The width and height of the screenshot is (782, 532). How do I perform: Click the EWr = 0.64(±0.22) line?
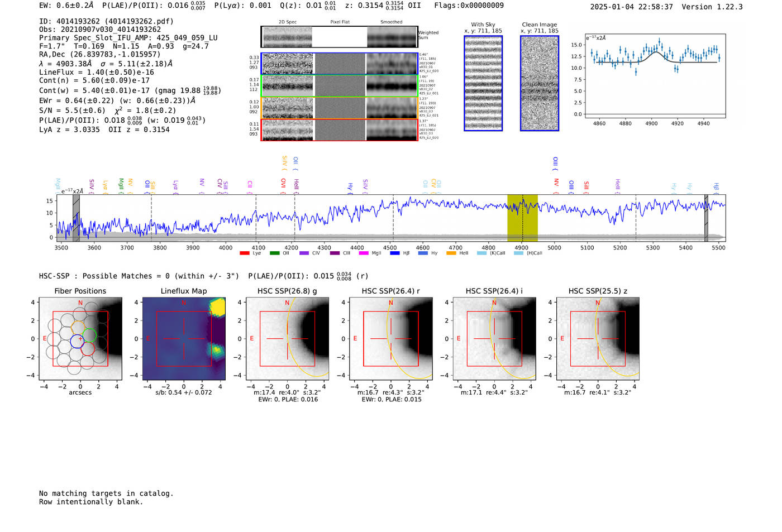(x=117, y=100)
